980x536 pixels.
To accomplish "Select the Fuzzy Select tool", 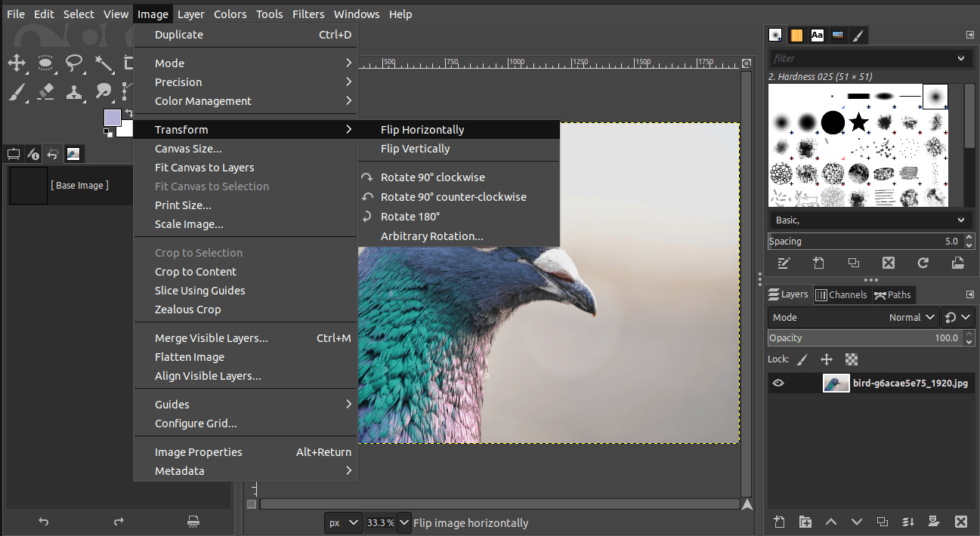I will pyautogui.click(x=103, y=63).
